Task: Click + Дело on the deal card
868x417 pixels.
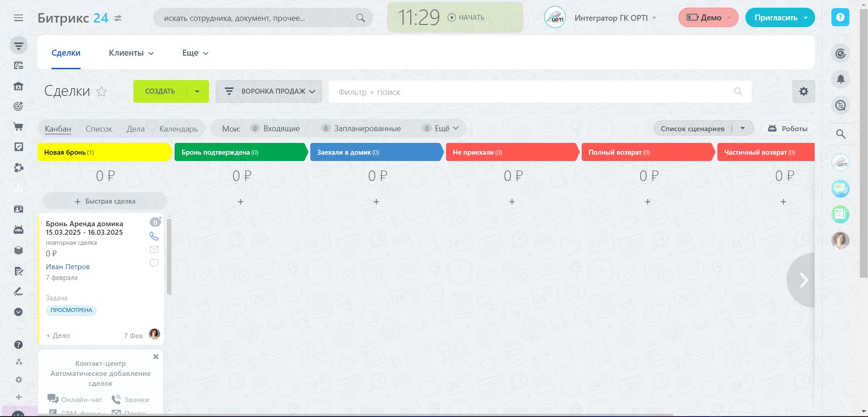Action: [58, 336]
